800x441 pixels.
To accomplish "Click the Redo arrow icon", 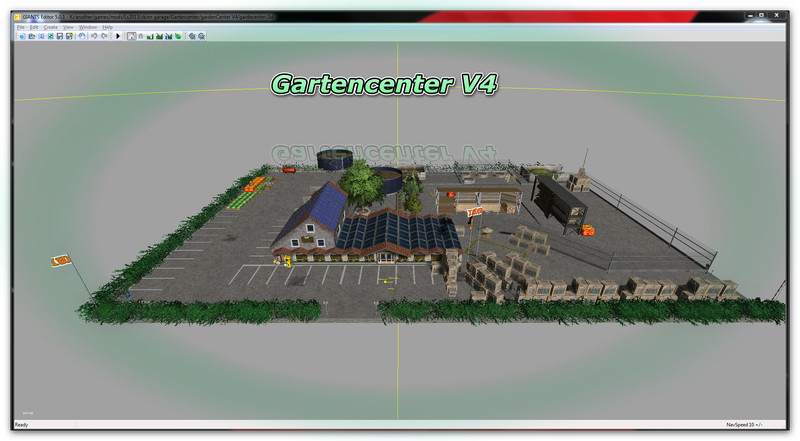I will (104, 36).
